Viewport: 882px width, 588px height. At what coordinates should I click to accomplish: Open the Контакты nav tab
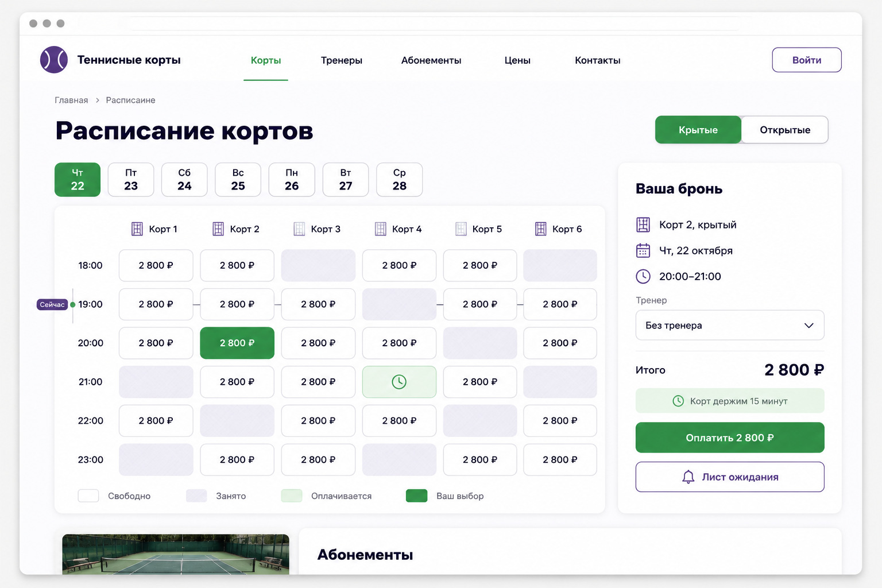point(598,60)
